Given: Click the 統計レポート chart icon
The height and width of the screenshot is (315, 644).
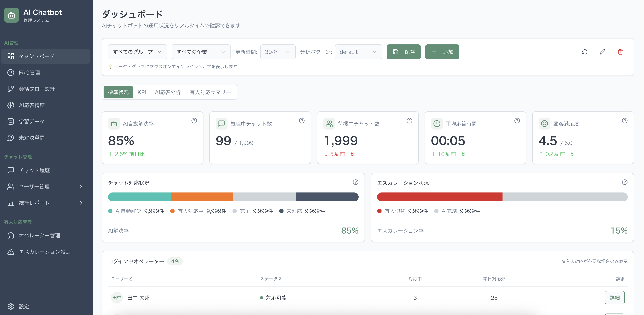Looking at the screenshot, I should click(x=11, y=203).
